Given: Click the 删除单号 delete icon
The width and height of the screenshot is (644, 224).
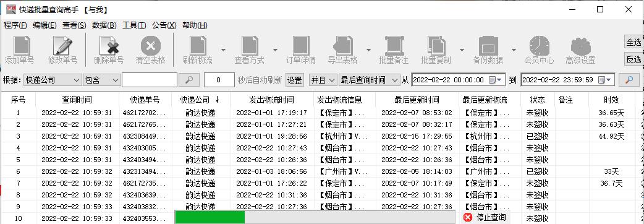Looking at the screenshot, I should click(109, 46).
